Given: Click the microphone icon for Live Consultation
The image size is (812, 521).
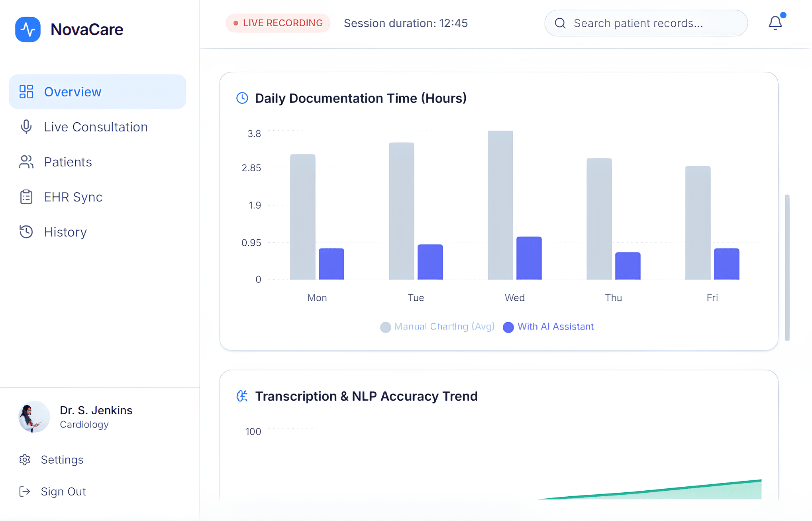Looking at the screenshot, I should pyautogui.click(x=26, y=127).
